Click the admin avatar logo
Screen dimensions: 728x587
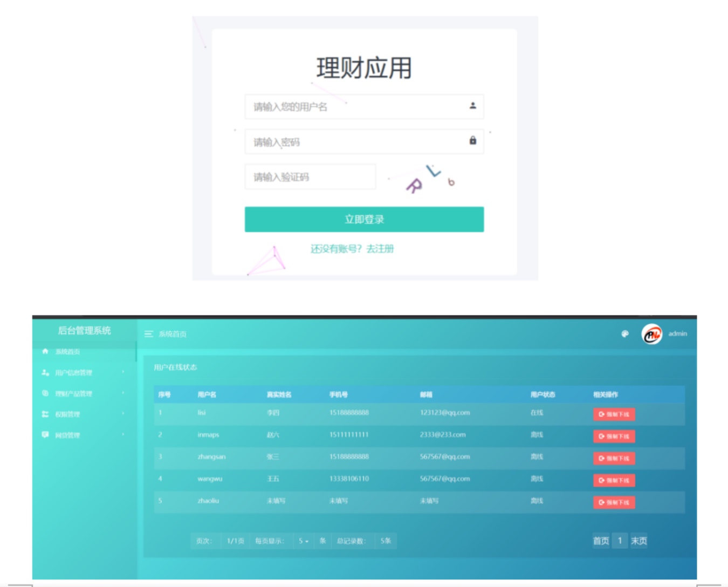click(651, 334)
